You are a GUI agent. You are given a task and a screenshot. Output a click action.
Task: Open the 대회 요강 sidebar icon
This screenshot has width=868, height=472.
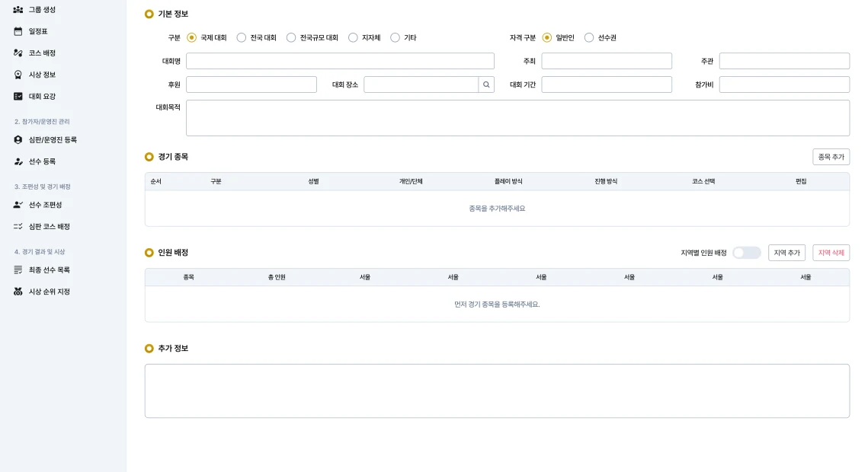click(x=18, y=96)
